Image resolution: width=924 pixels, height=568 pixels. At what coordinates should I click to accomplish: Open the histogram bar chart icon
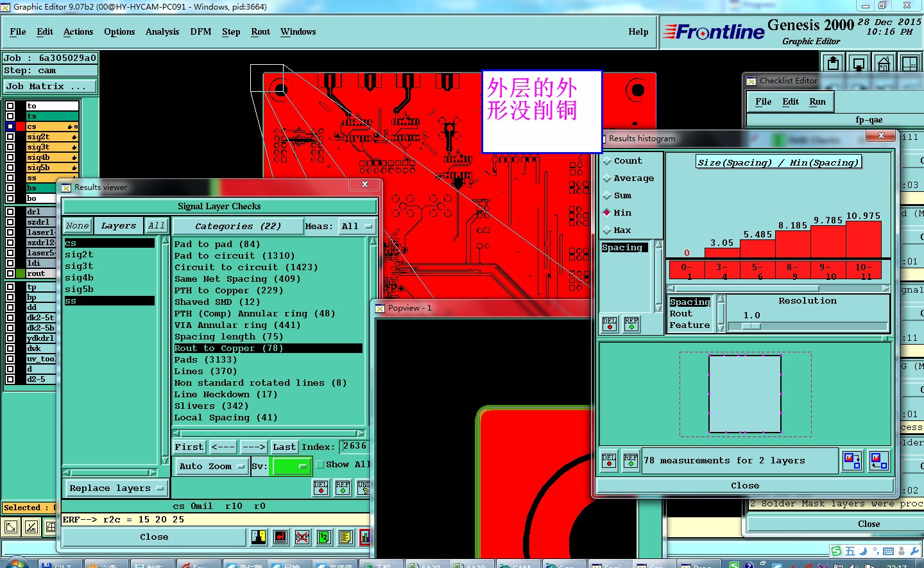365,537
